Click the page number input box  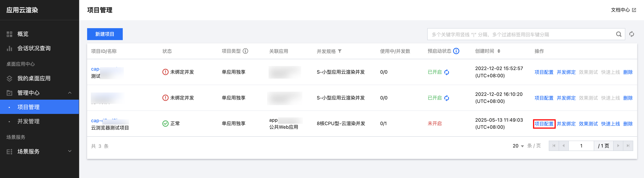click(581, 146)
